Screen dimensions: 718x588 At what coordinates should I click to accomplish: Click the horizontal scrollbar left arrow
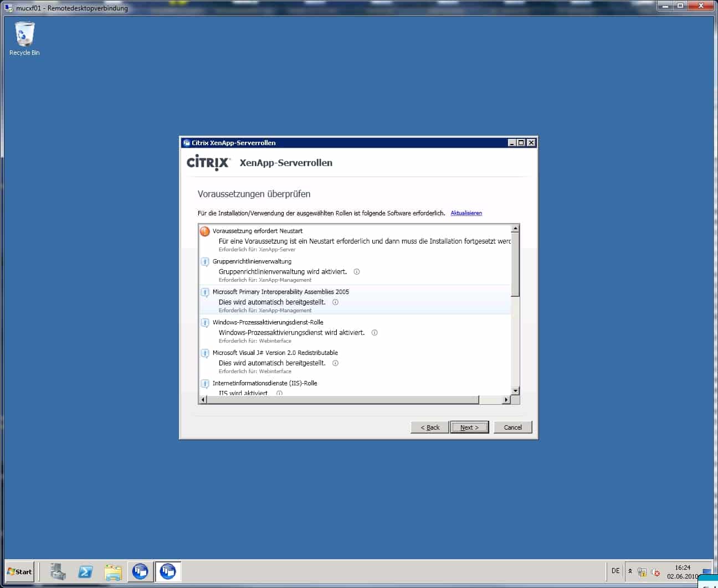[x=203, y=400]
